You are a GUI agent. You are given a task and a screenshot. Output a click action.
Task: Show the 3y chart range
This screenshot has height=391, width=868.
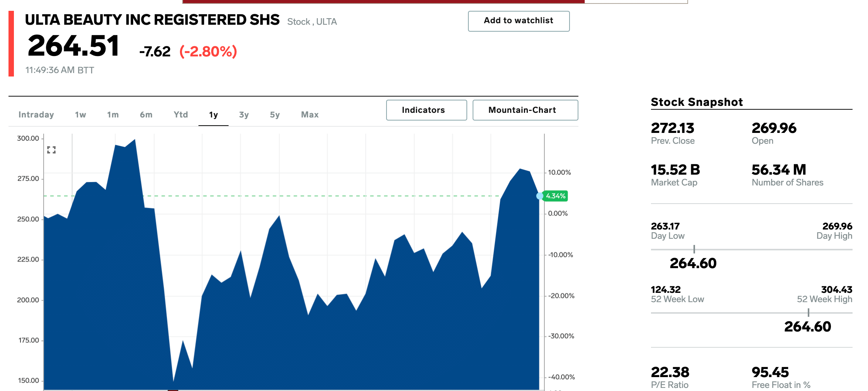point(244,115)
